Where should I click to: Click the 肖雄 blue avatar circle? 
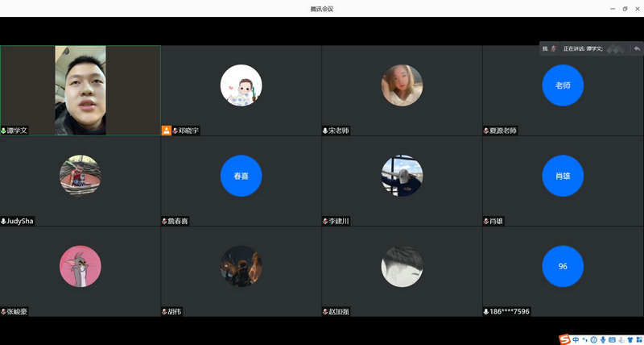tap(563, 176)
